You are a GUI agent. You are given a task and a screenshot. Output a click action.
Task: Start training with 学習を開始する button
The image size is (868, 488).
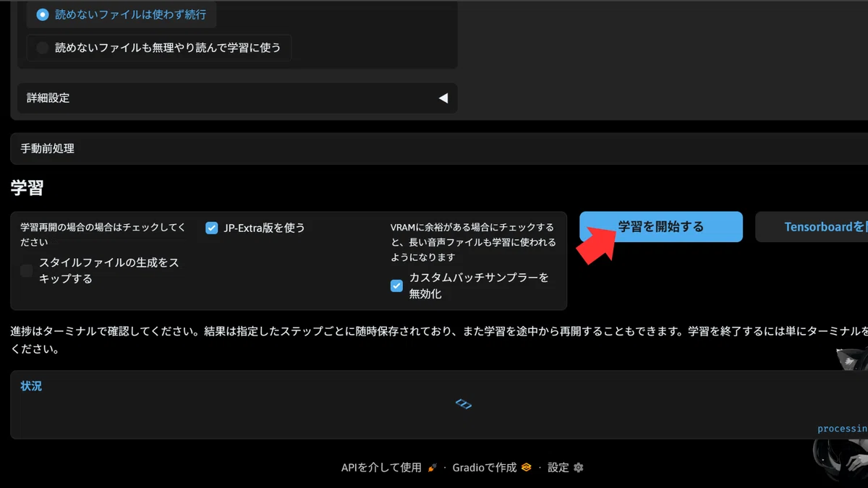coord(661,227)
